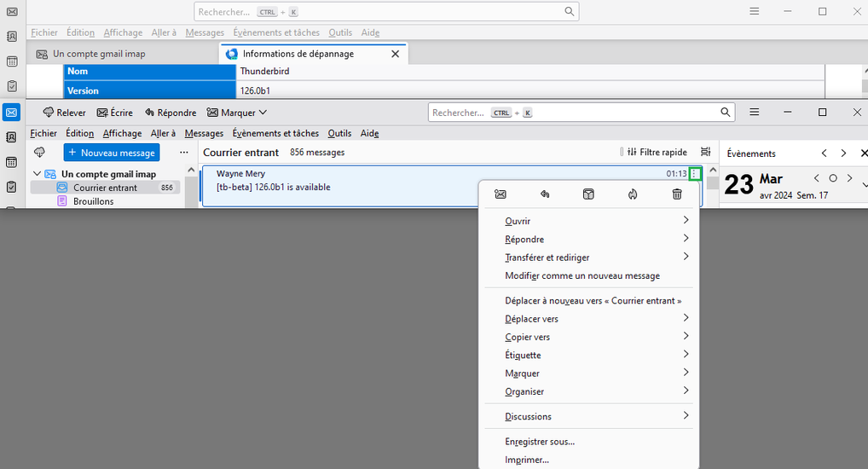Click the Nouveau message button
Viewport: 868px width, 469px height.
(x=112, y=153)
